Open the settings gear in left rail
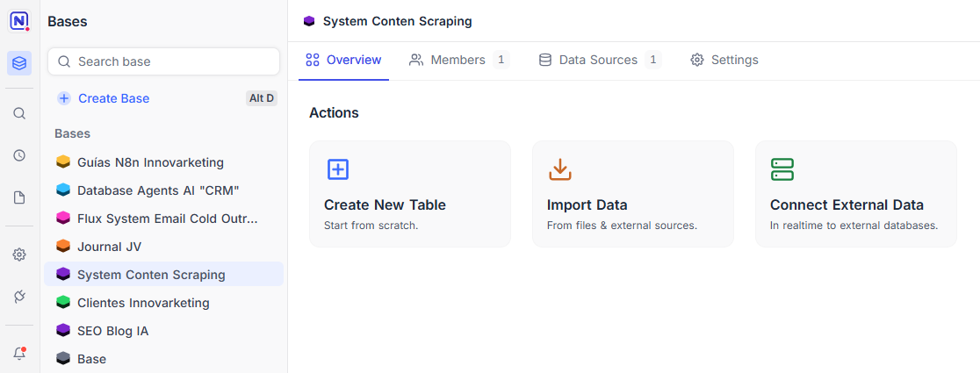The width and height of the screenshot is (980, 373). [x=19, y=255]
